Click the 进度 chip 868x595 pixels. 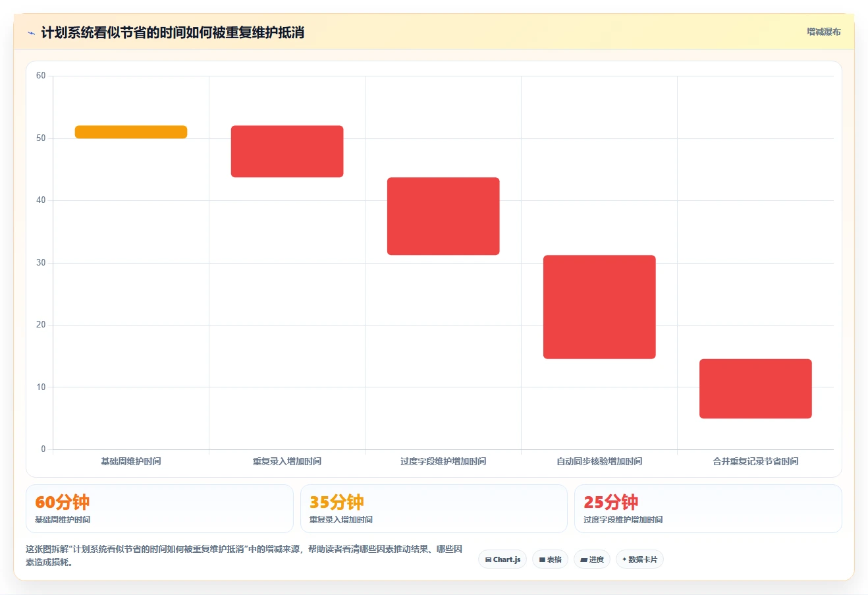point(592,559)
